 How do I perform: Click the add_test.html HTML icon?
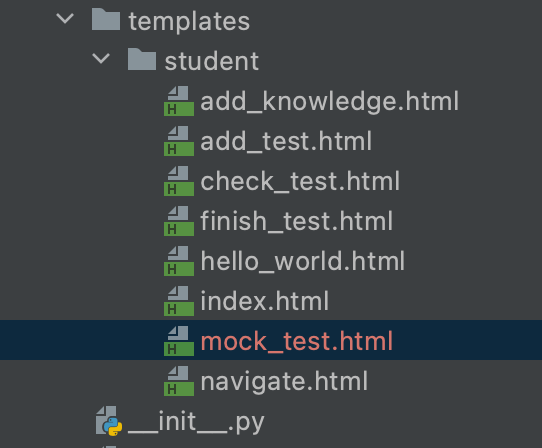(x=179, y=141)
